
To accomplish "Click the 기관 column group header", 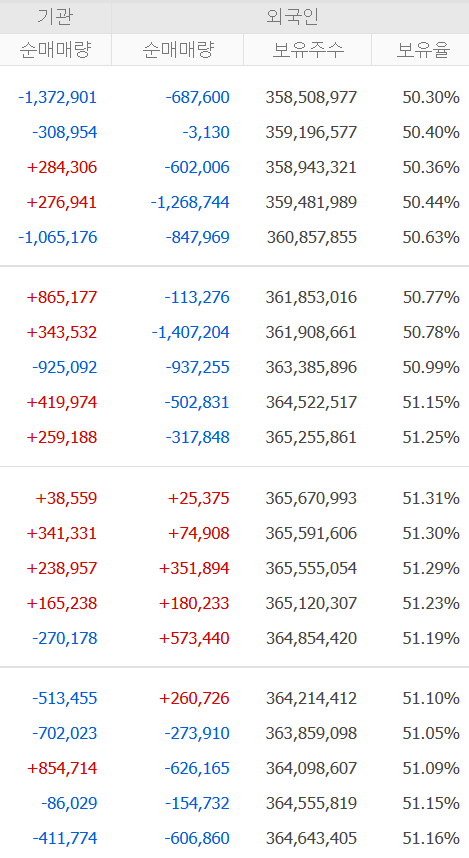I will click(55, 18).
